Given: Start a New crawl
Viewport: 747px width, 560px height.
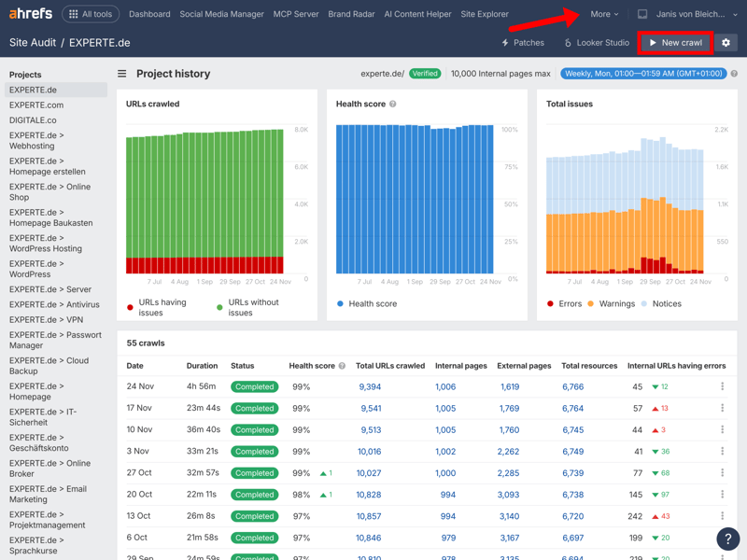Looking at the screenshot, I should pyautogui.click(x=675, y=43).
